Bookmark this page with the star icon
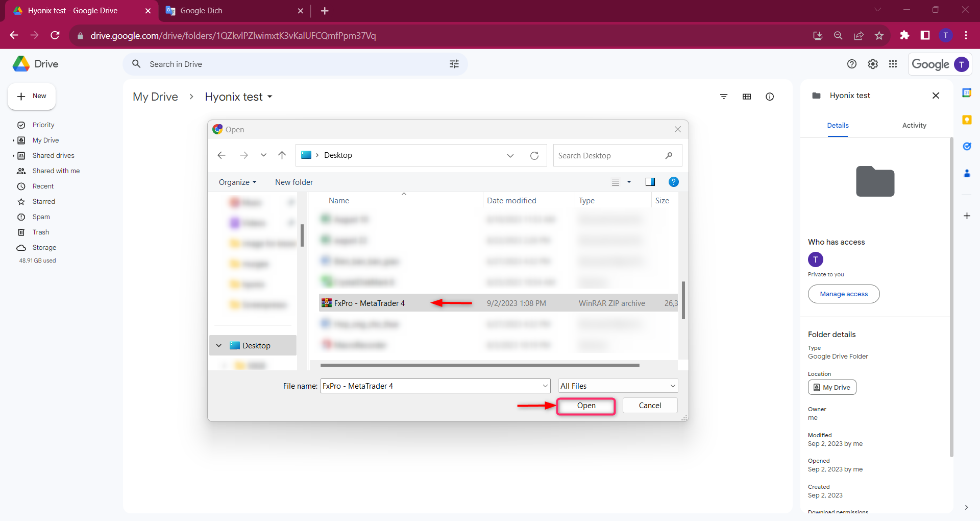 coord(879,35)
